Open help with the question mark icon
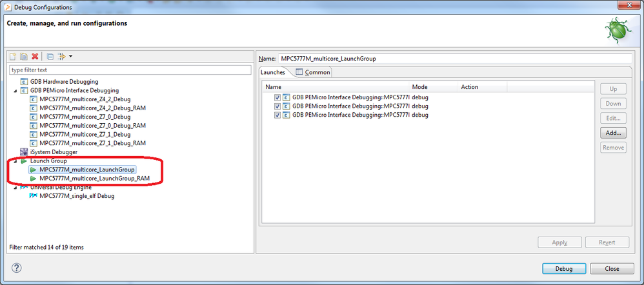 (x=16, y=268)
